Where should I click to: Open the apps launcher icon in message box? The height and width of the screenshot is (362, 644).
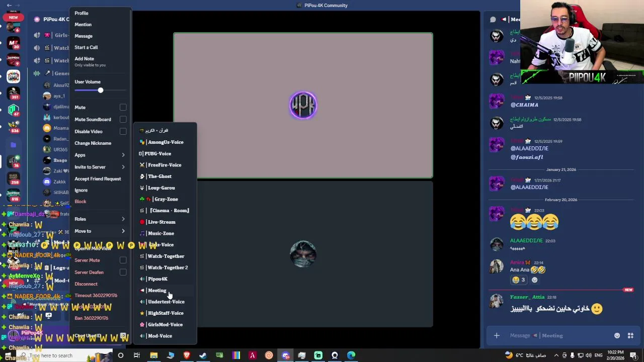coord(630,336)
